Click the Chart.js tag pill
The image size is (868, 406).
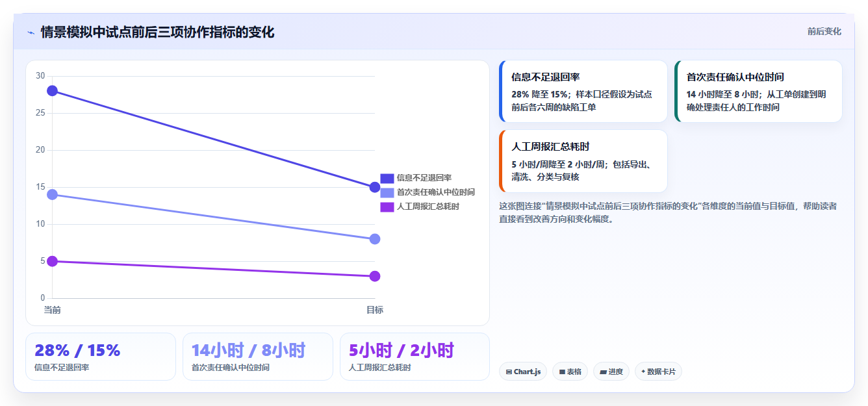(523, 372)
